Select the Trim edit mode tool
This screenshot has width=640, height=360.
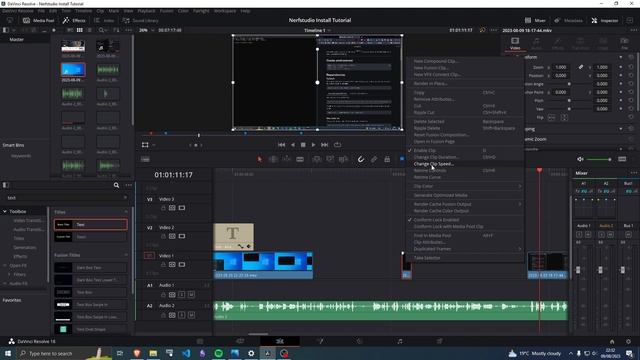coord(273,159)
